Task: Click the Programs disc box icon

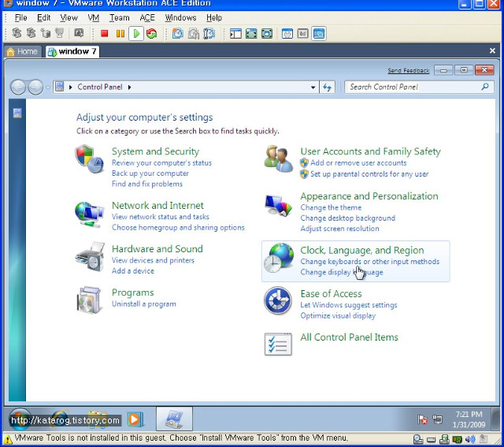Action: pyautogui.click(x=89, y=300)
